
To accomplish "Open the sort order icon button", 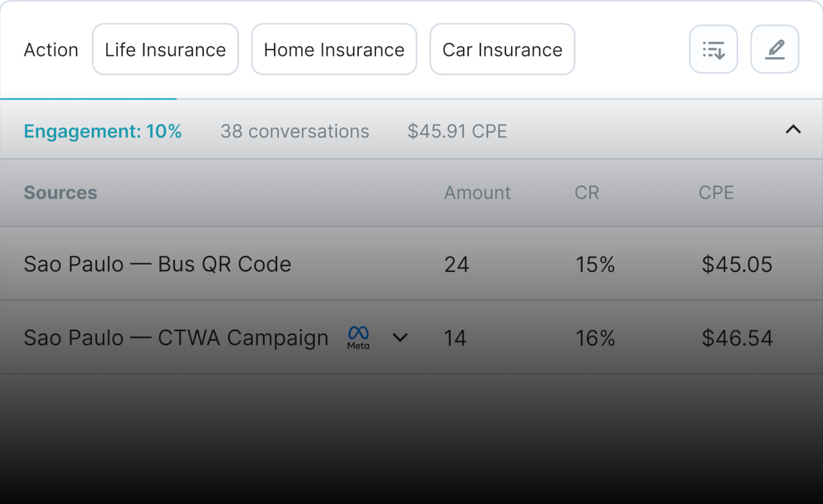I will (x=714, y=50).
